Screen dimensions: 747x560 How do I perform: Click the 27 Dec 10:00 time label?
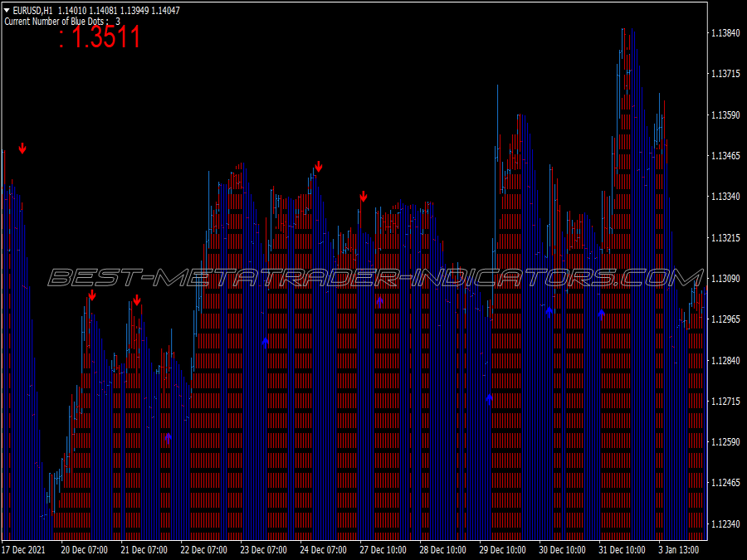[x=383, y=550]
